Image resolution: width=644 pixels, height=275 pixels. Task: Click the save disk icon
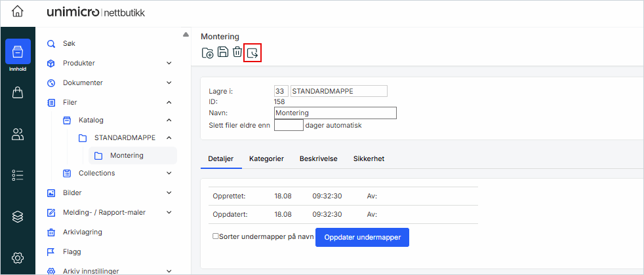point(223,53)
